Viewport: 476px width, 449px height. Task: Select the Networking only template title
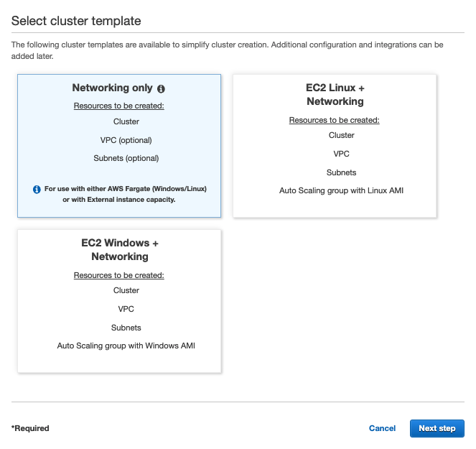point(112,88)
